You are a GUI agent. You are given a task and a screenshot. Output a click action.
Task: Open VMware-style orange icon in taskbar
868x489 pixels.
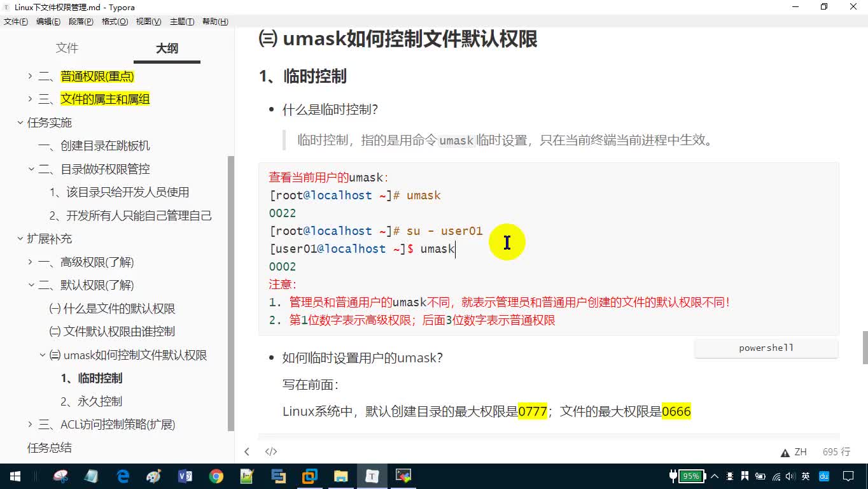[310, 476]
